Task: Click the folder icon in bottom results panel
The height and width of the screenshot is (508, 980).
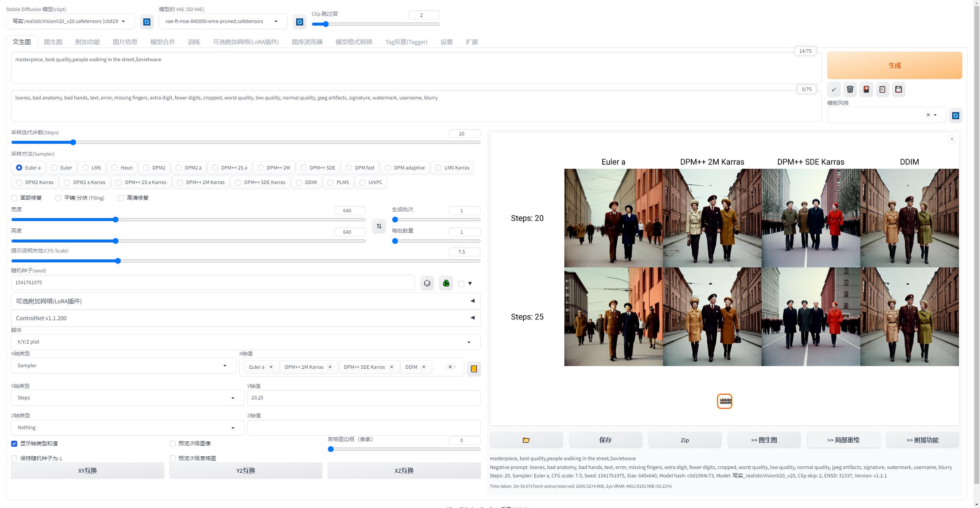Action: [526, 440]
